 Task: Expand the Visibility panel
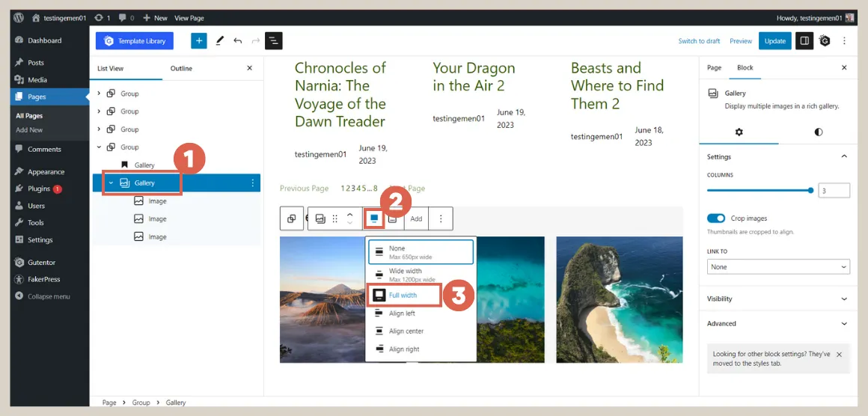(778, 299)
